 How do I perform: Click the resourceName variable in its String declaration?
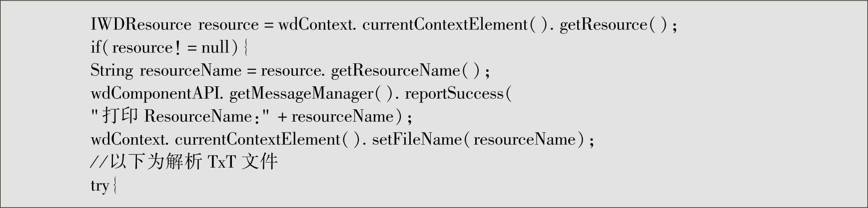[x=190, y=70]
